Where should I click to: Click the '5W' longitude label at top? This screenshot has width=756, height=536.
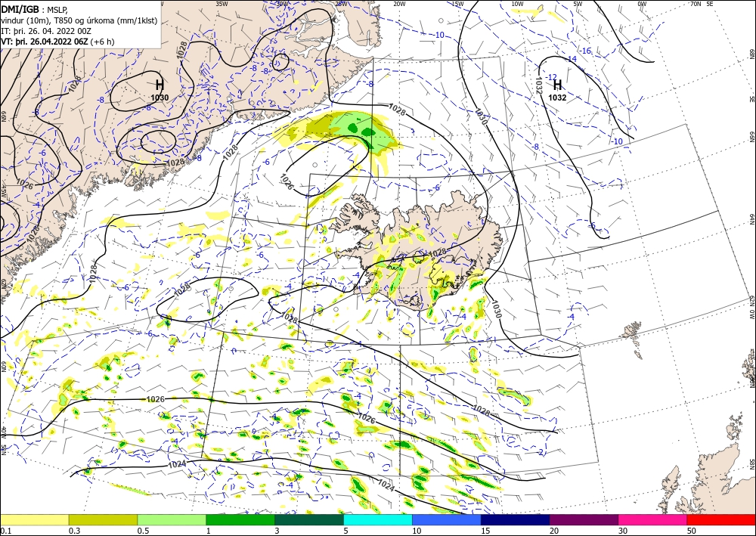coord(578,3)
